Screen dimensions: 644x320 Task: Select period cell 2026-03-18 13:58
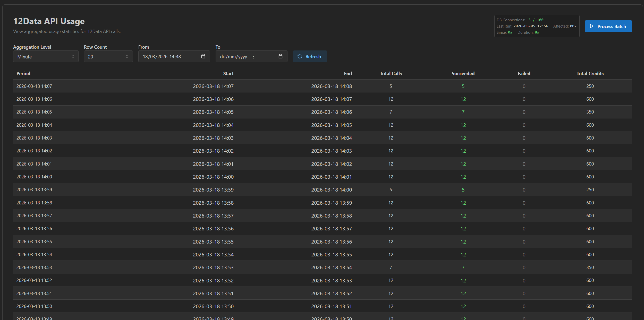(x=34, y=203)
